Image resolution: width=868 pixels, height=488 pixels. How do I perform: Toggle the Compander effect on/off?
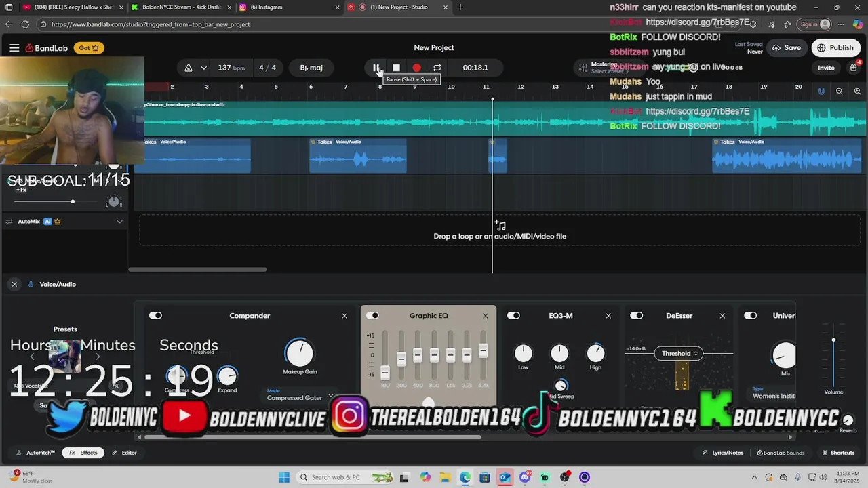pos(155,316)
